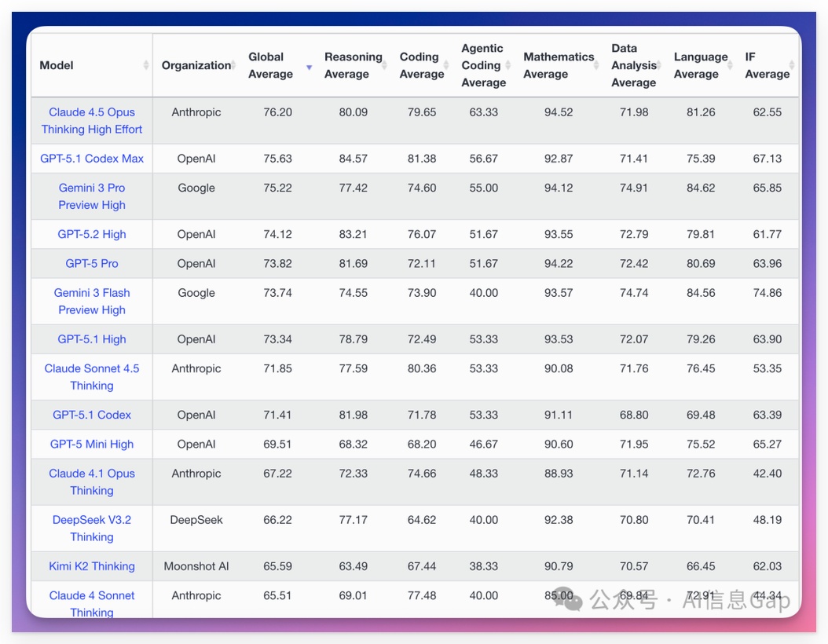Click the Organization column header
This screenshot has width=828, height=644.
(196, 65)
